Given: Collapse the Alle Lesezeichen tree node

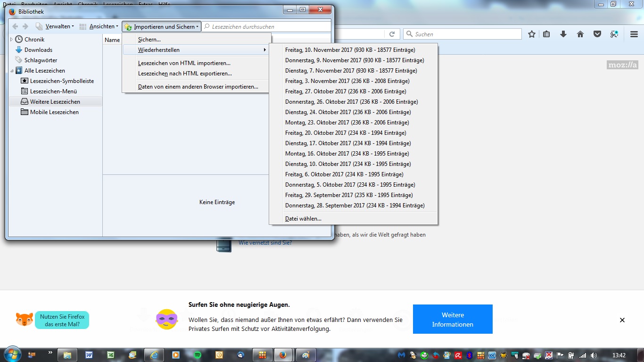Looking at the screenshot, I should tap(12, 71).
